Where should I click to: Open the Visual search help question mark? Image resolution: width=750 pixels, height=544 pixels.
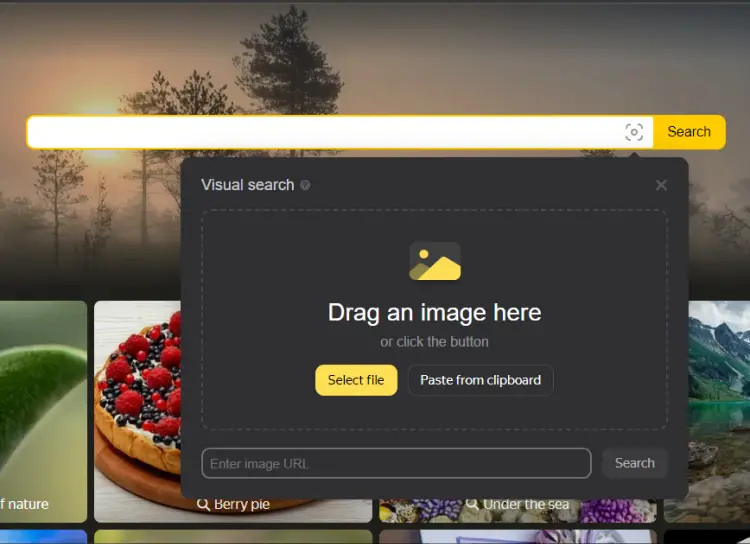[305, 185]
